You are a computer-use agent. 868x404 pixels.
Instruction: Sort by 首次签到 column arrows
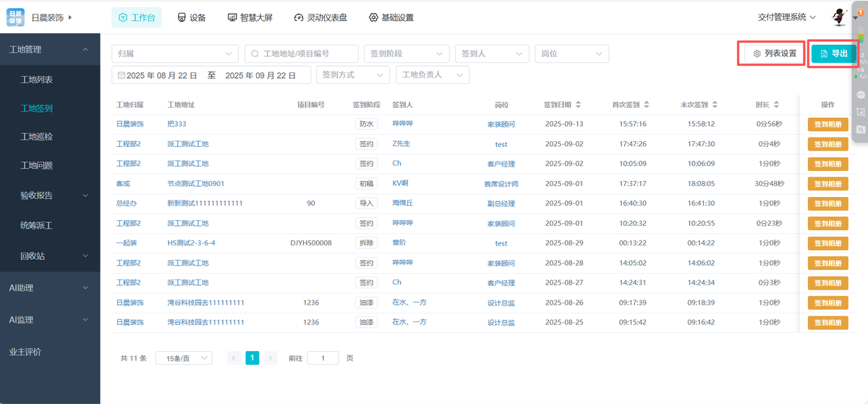647,104
